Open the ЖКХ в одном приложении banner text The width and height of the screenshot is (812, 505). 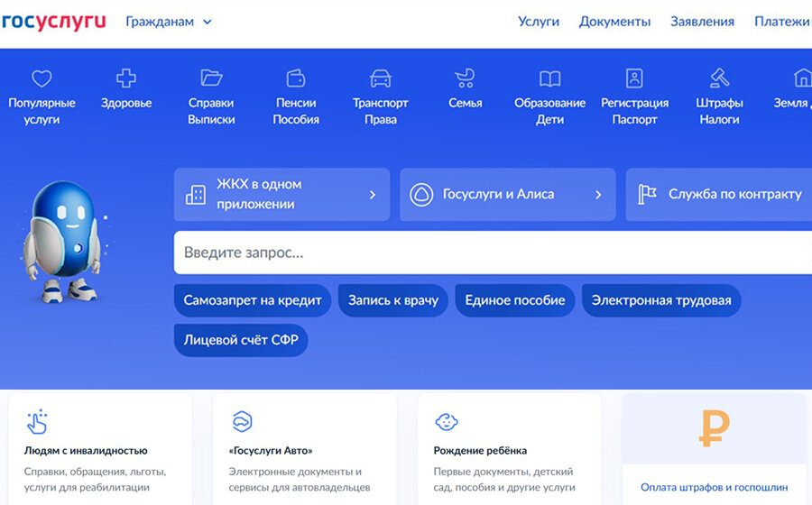(x=259, y=194)
